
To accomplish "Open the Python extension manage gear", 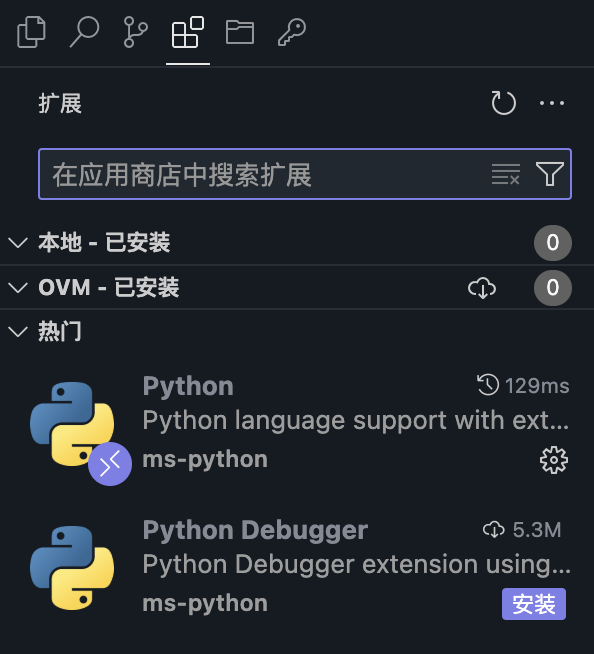I will [x=554, y=460].
